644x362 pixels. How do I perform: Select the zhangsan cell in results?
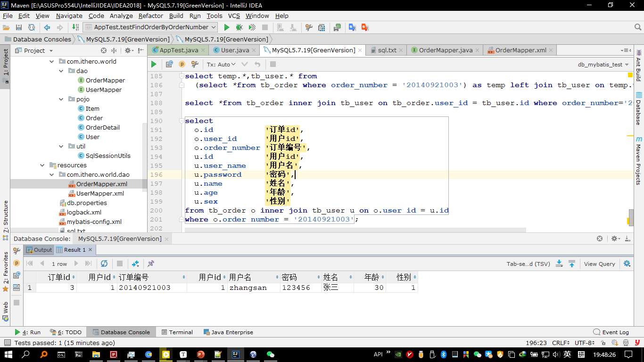[254, 288]
